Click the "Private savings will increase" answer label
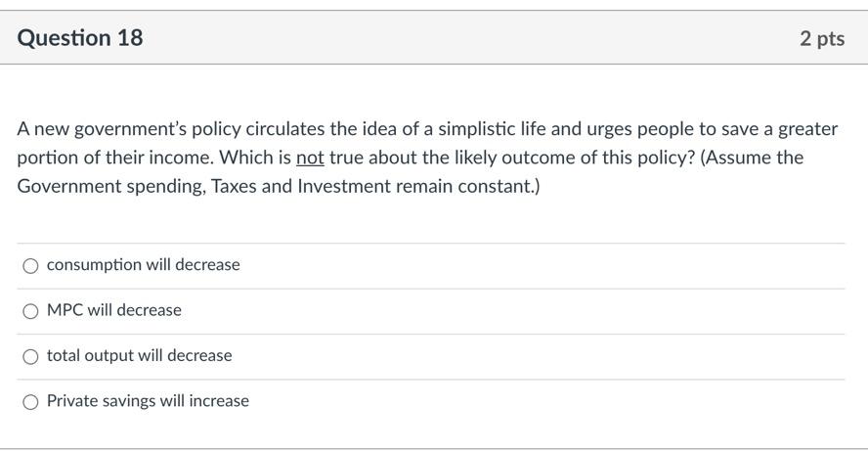Viewport: 868px width, 452px height. pos(148,401)
